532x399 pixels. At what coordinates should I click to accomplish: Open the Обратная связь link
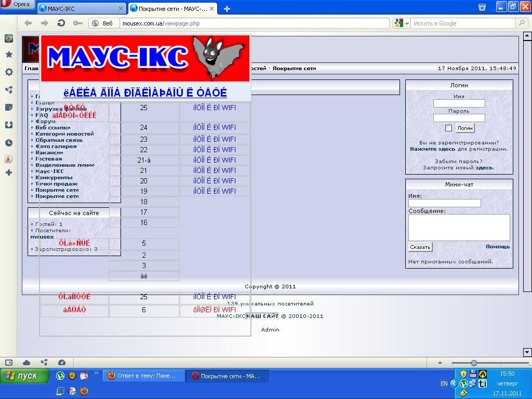click(59, 140)
